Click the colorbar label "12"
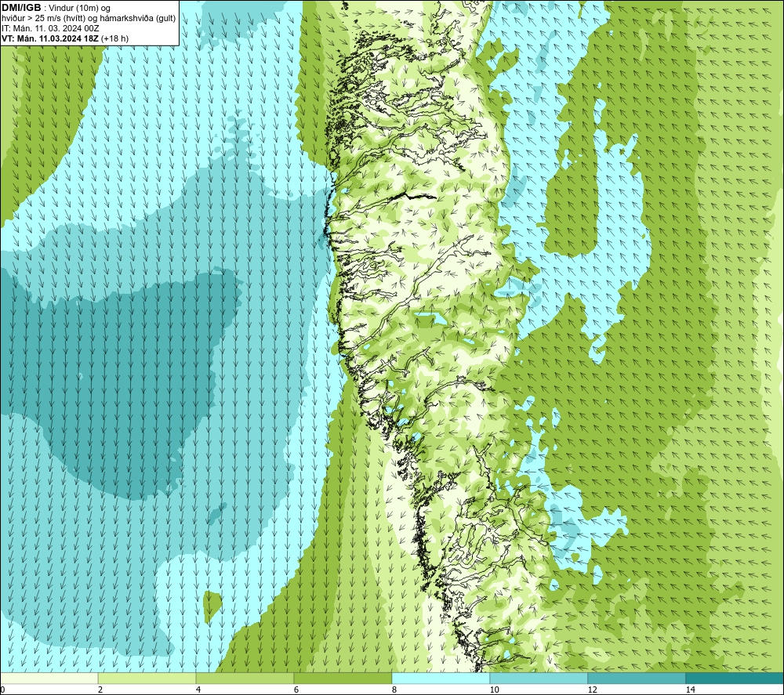Screen dimensions: 784x695 click(592, 690)
